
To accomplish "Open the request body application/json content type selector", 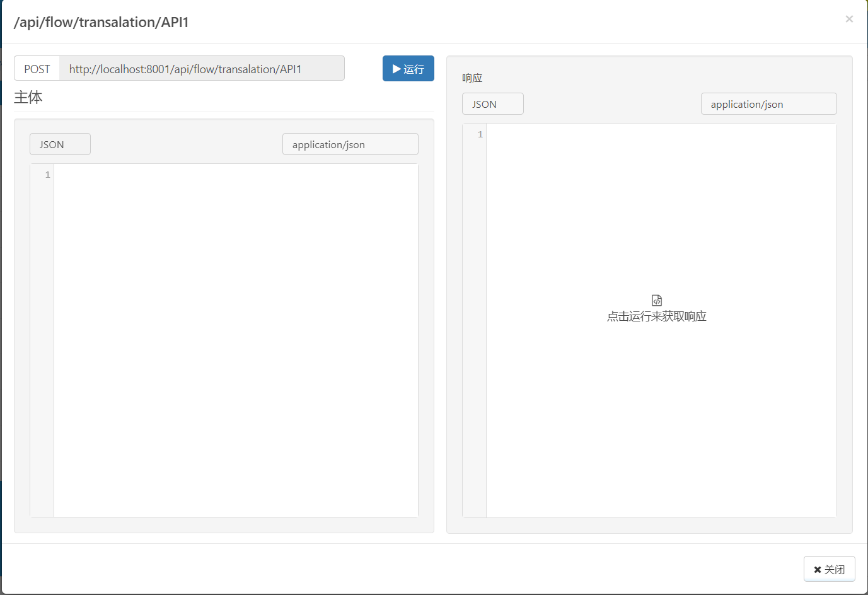I will click(x=350, y=144).
